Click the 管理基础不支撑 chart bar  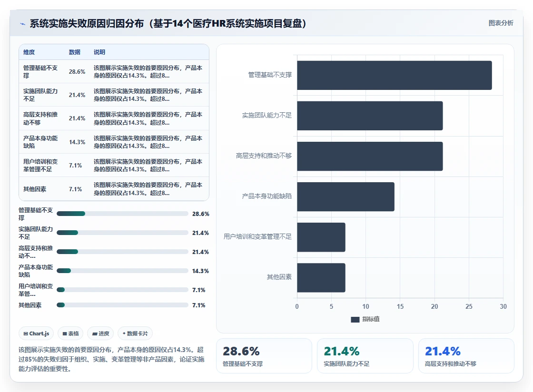(x=395, y=76)
